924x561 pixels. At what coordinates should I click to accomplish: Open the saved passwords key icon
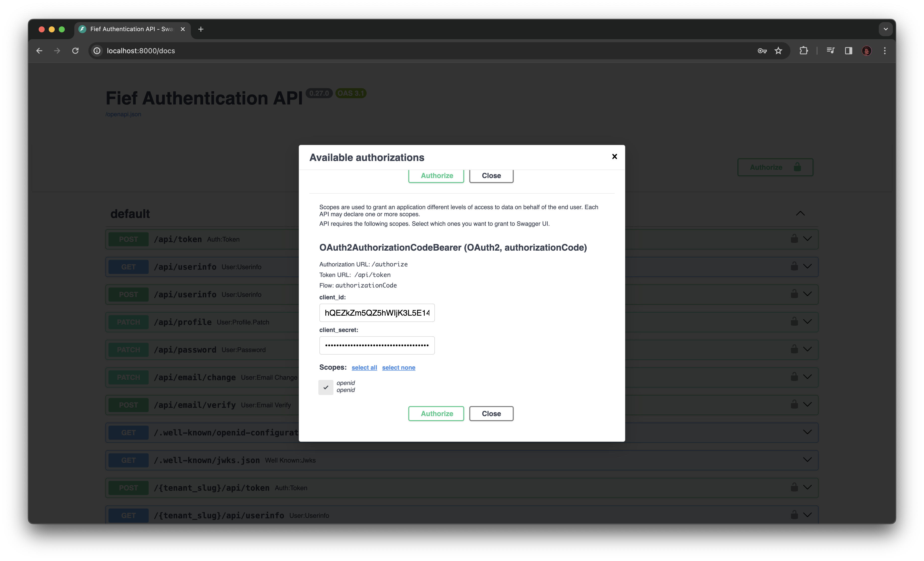pos(762,51)
